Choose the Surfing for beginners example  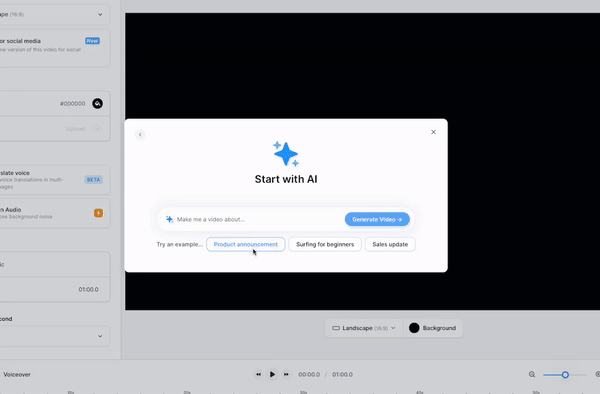point(325,244)
